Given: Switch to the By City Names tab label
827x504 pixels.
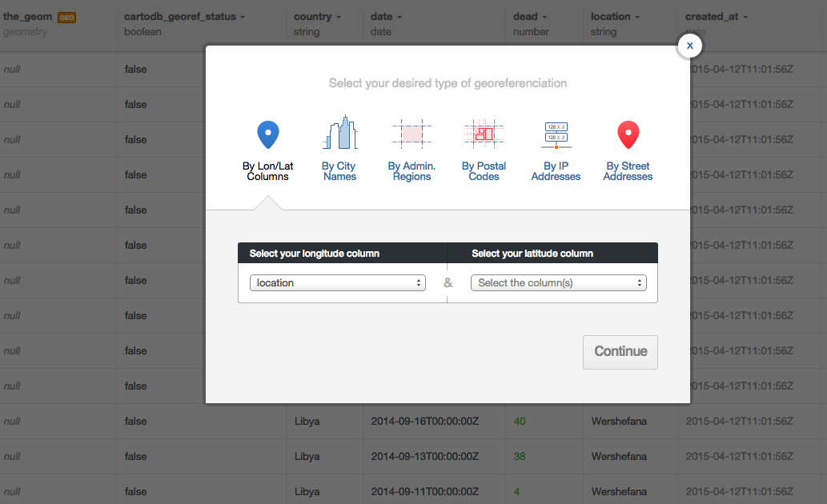Looking at the screenshot, I should [x=339, y=171].
